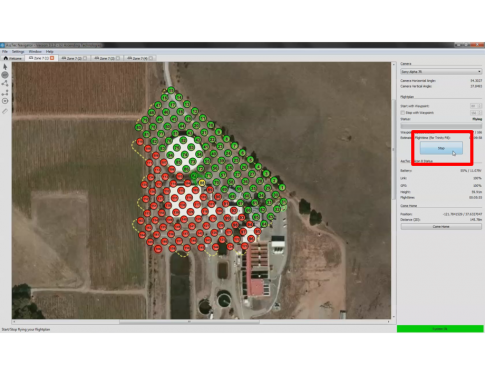This screenshot has height=375, width=485.
Task: Tick the box on Zone 7 (2) tab
Action: [85, 58]
